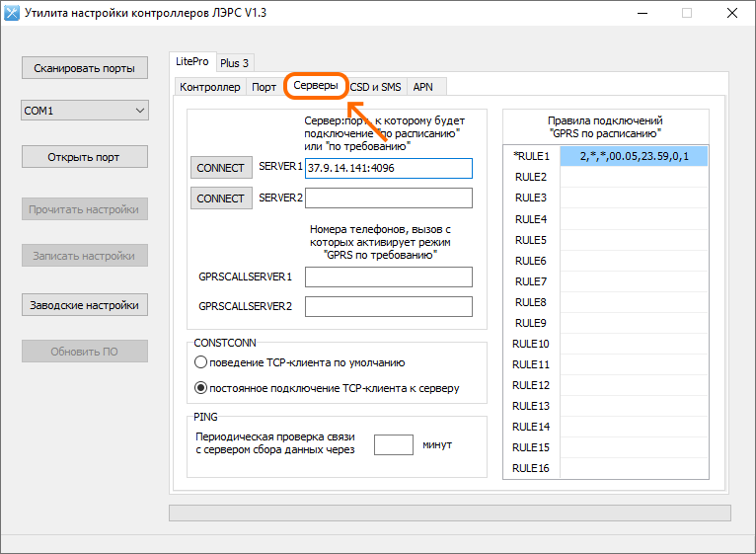Image resolution: width=756 pixels, height=554 pixels.
Task: Click the RULE16 value cell
Action: tap(634, 468)
